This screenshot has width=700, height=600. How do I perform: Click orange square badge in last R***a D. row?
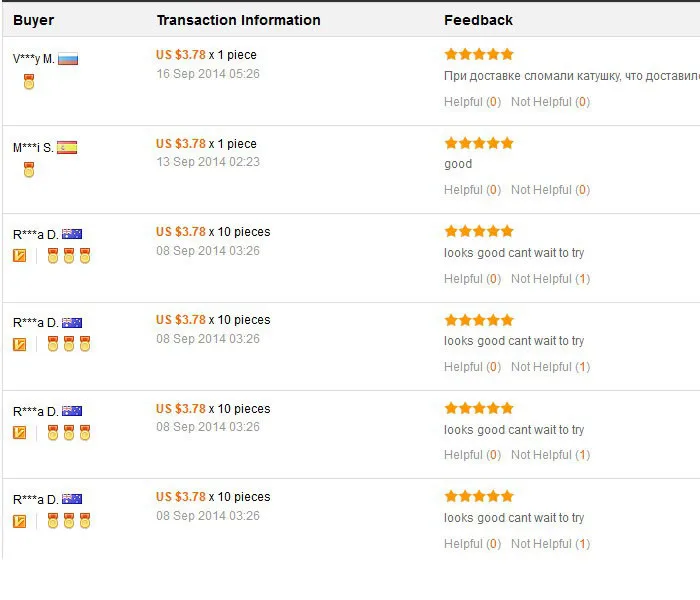[x=19, y=521]
